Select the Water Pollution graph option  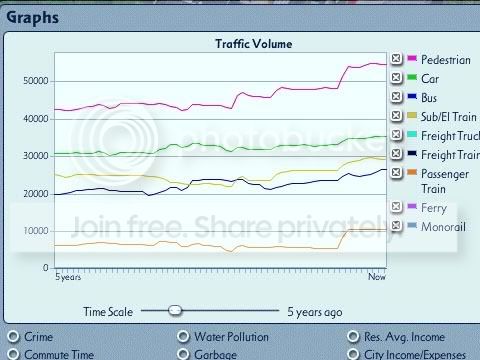point(183,336)
